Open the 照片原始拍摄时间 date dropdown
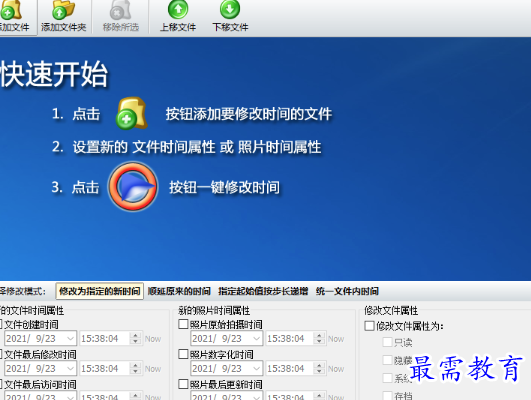Image resolution: width=531 pixels, height=400 pixels. click(257, 338)
